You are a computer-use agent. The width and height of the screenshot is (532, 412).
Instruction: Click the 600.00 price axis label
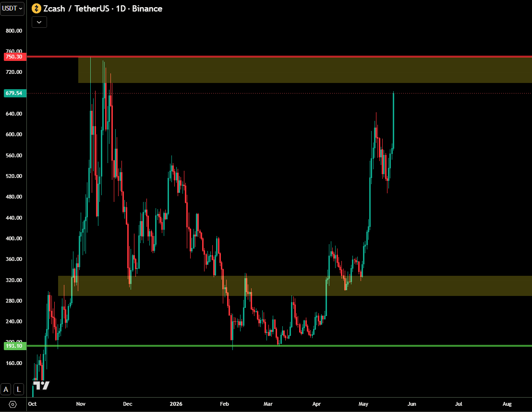tap(14, 134)
